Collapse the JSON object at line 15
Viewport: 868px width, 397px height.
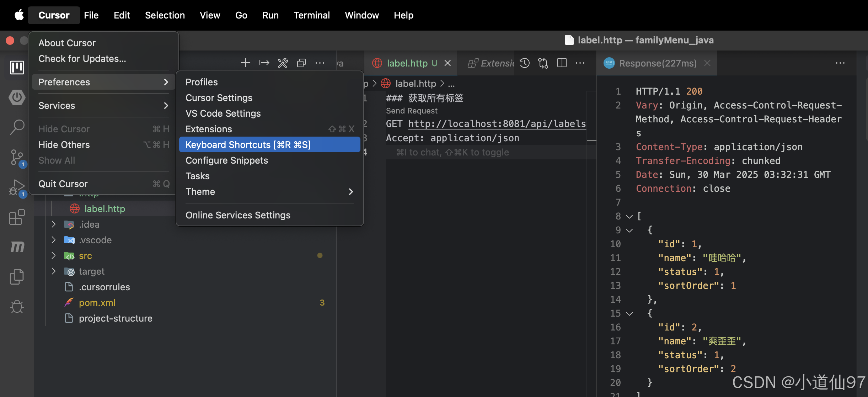(629, 313)
